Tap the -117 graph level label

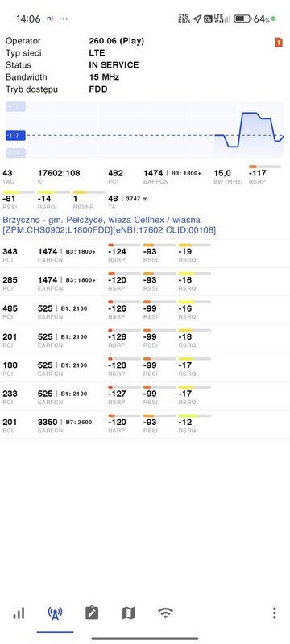pos(15,135)
